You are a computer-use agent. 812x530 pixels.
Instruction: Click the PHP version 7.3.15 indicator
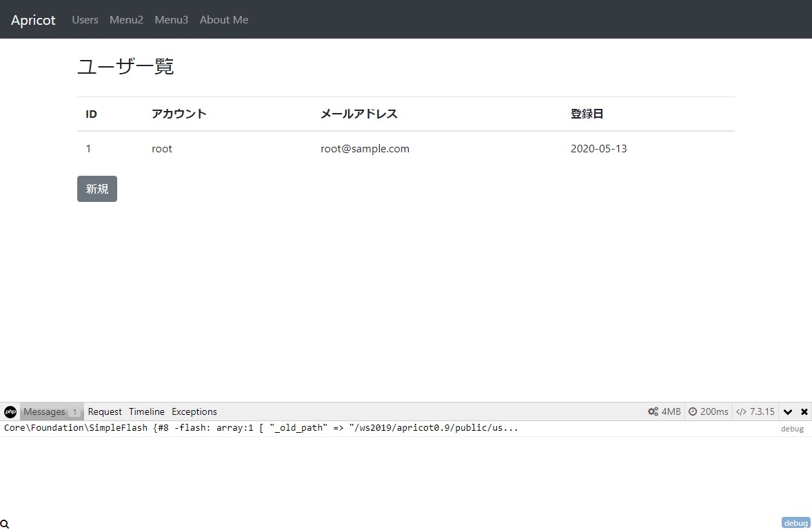[755, 411]
